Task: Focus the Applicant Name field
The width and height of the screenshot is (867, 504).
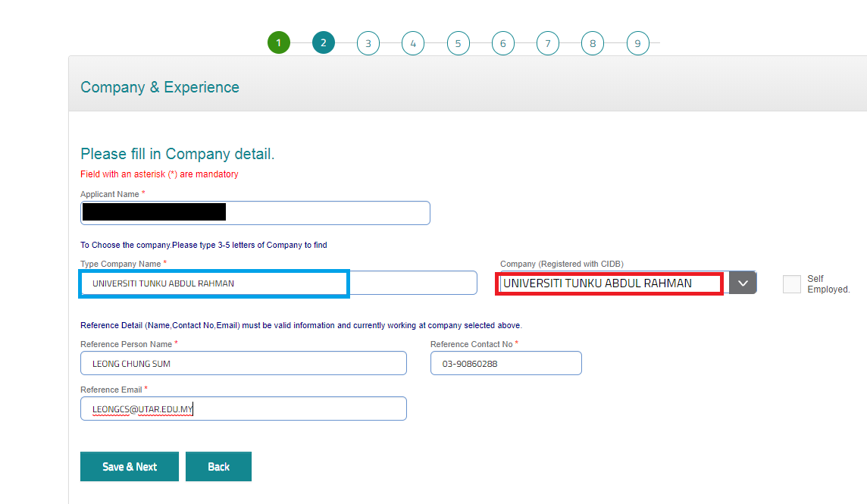Action: 255,213
